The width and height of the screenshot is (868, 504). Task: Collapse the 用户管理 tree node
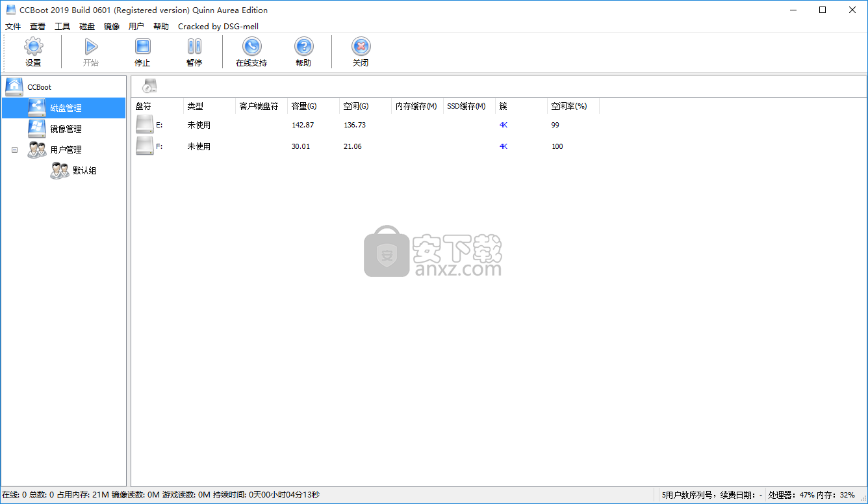click(x=14, y=150)
